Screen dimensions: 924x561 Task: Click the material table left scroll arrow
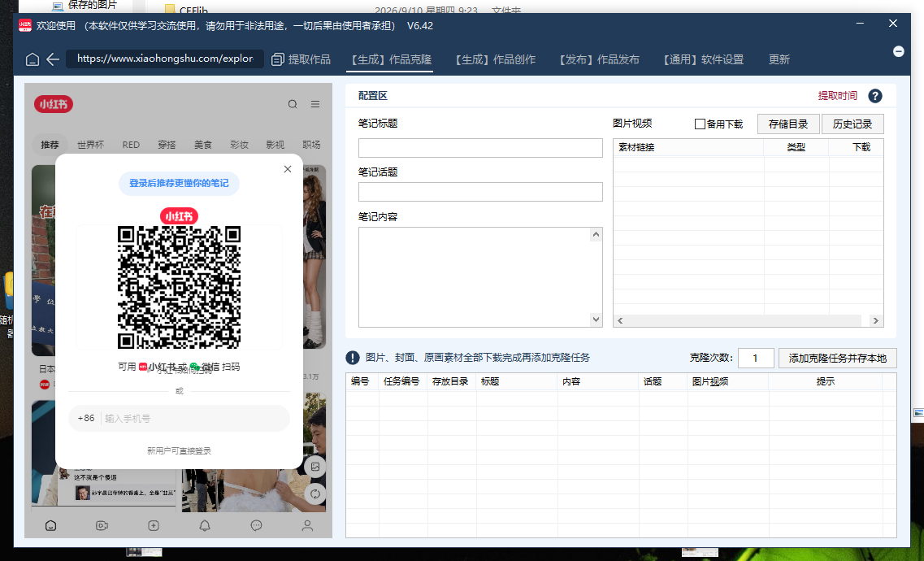620,320
